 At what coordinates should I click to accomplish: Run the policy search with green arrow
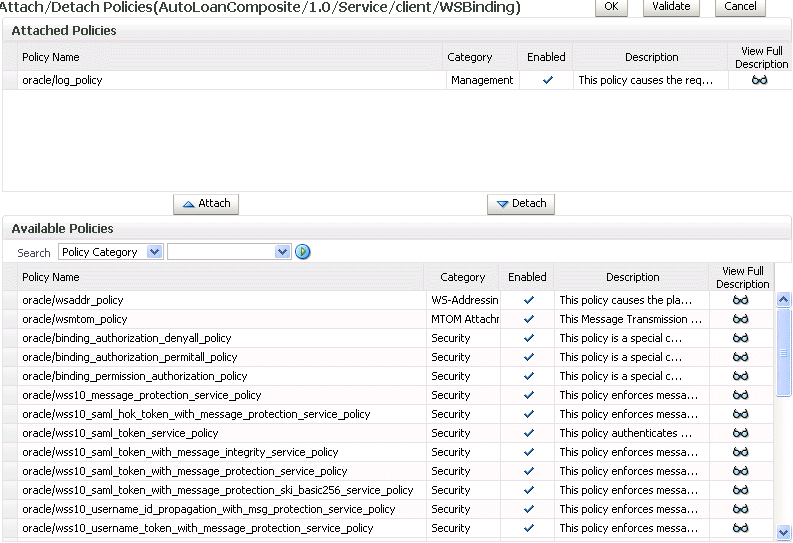(302, 252)
